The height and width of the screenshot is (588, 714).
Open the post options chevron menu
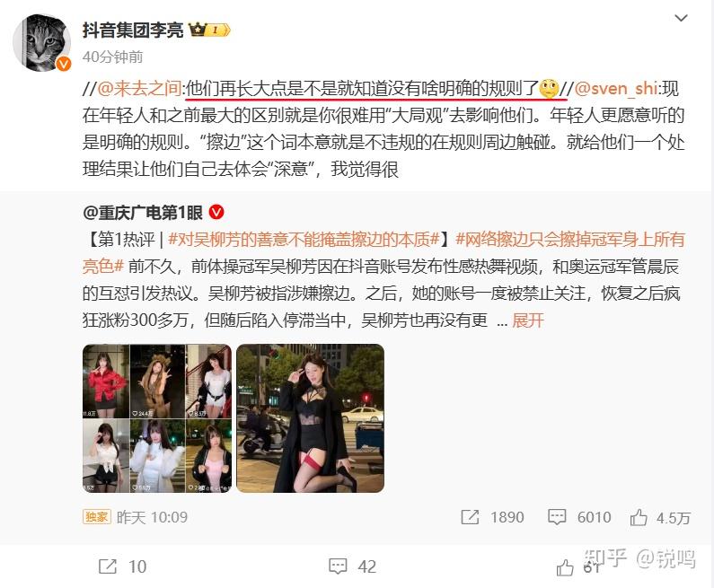pos(681,18)
